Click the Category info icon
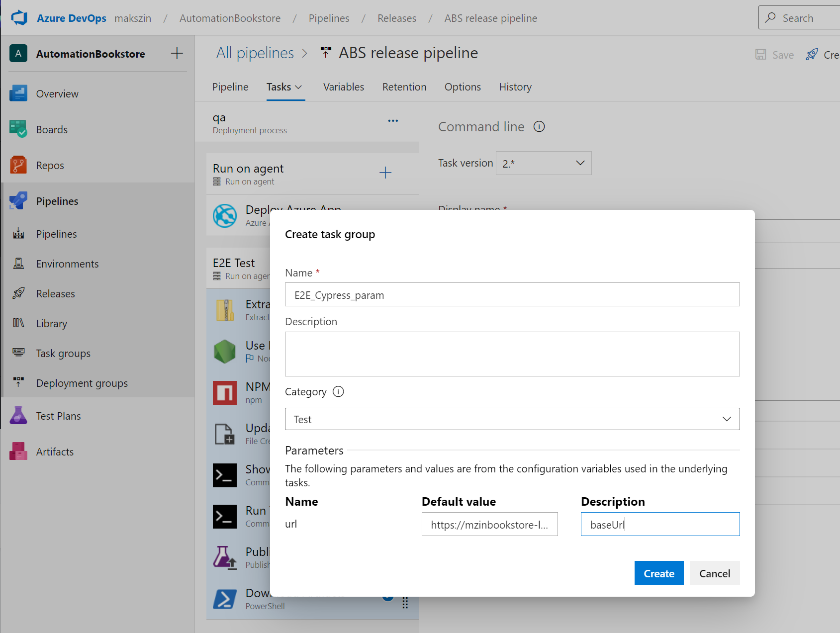Viewport: 840px width, 633px height. (x=338, y=392)
